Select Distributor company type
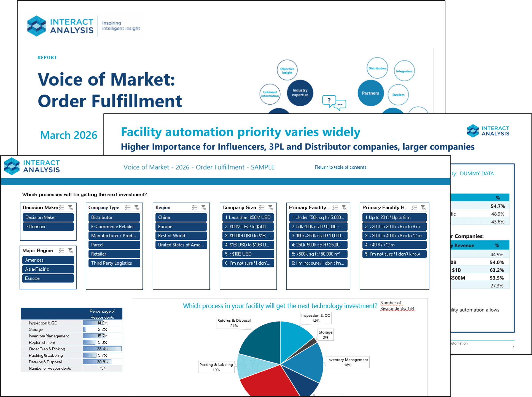This screenshot has width=532, height=397. pyautogui.click(x=114, y=217)
